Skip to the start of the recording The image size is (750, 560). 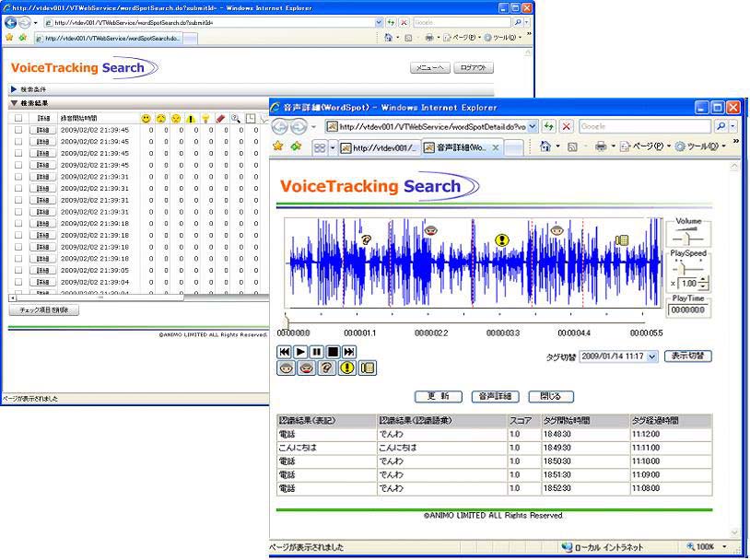285,352
